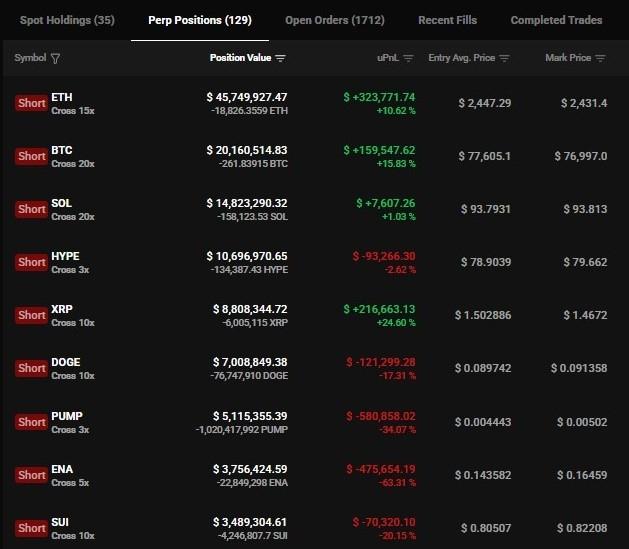Click position value $ 3,756,424.59
Image resolution: width=629 pixels, height=549 pixels.
pyautogui.click(x=250, y=469)
